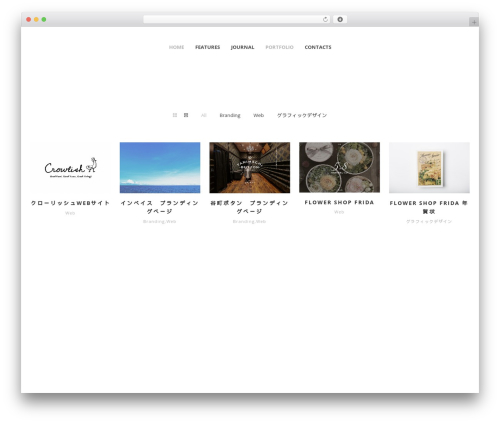Open the flower bowls thumbnail
500x423 pixels.
tap(339, 167)
